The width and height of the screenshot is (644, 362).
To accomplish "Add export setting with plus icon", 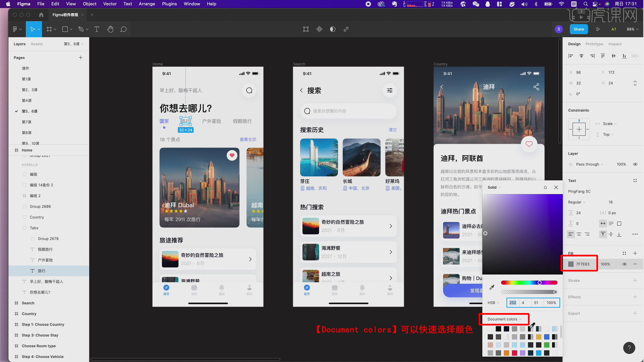I will click(635, 313).
